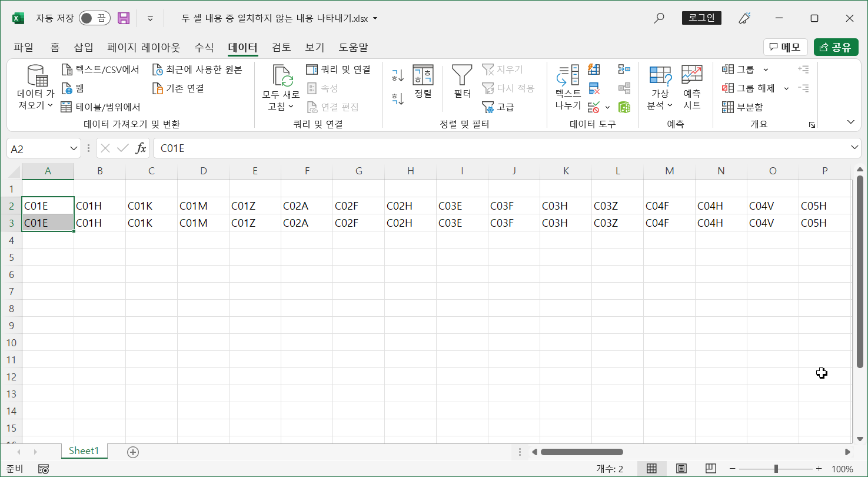Select cell P2 containing C05H

pyautogui.click(x=824, y=206)
